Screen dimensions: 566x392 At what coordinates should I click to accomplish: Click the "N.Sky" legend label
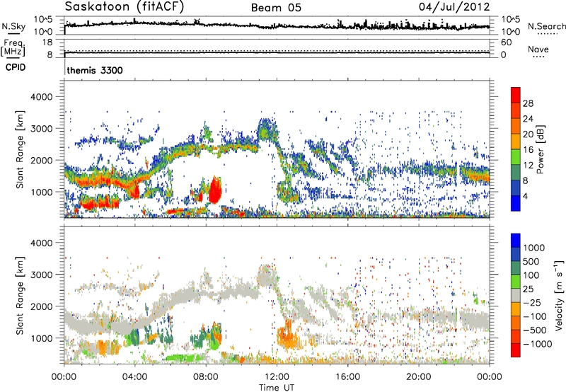pyautogui.click(x=13, y=26)
